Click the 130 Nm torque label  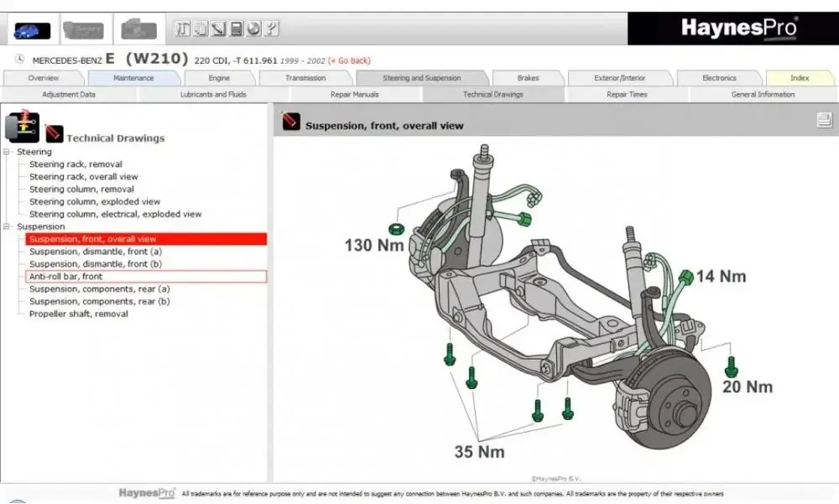point(374,245)
